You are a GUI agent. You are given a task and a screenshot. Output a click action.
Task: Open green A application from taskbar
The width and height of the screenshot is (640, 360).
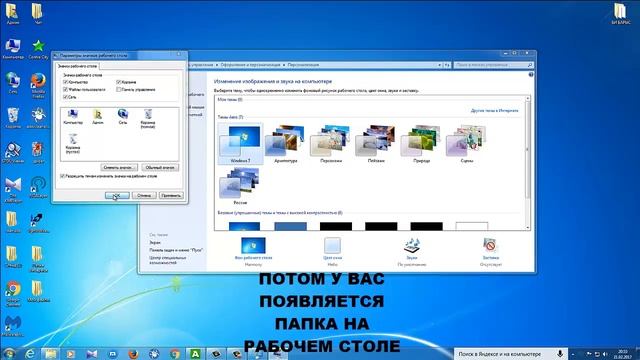point(196,354)
